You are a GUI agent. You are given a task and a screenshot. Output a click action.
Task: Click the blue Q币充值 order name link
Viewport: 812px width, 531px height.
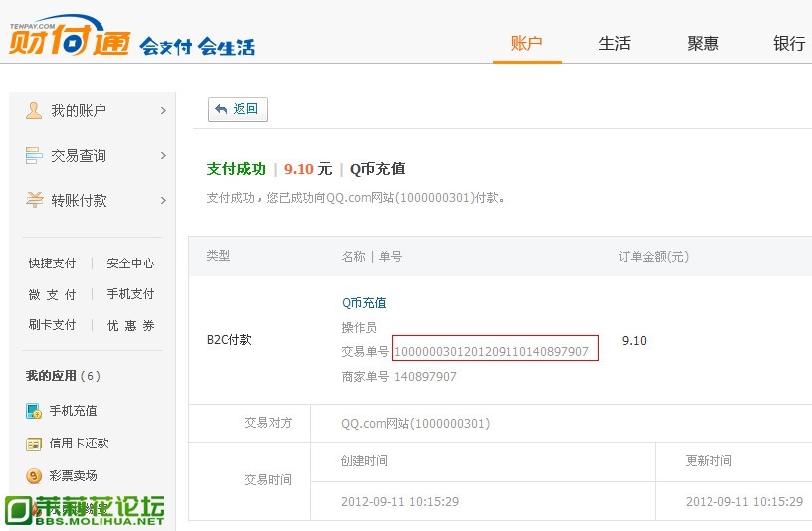(x=364, y=302)
